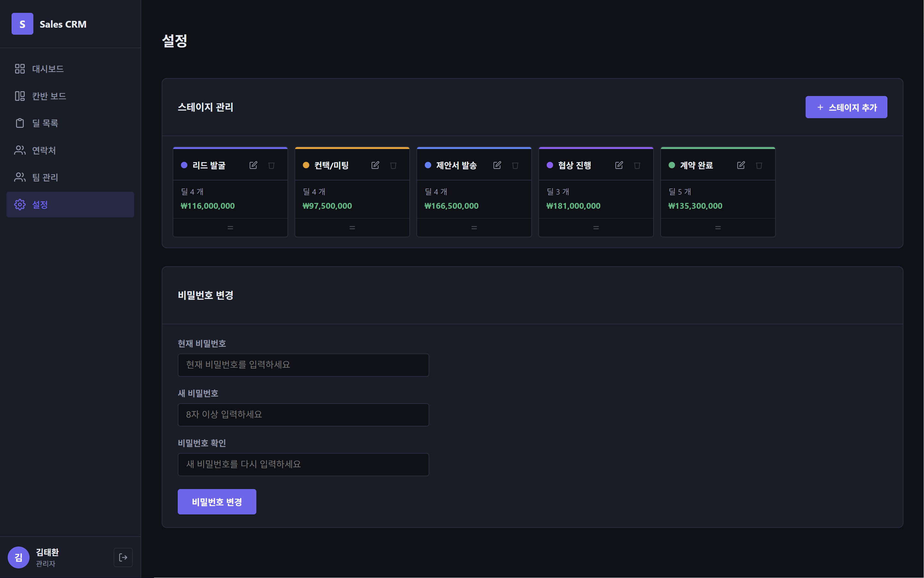Click the 비밀번호 변경 submit button

[x=217, y=502]
